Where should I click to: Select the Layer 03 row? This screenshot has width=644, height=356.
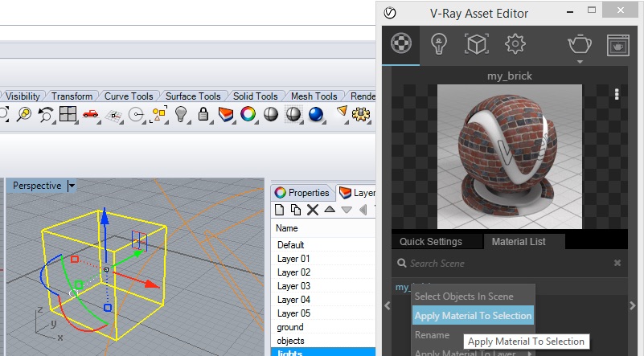click(323, 286)
